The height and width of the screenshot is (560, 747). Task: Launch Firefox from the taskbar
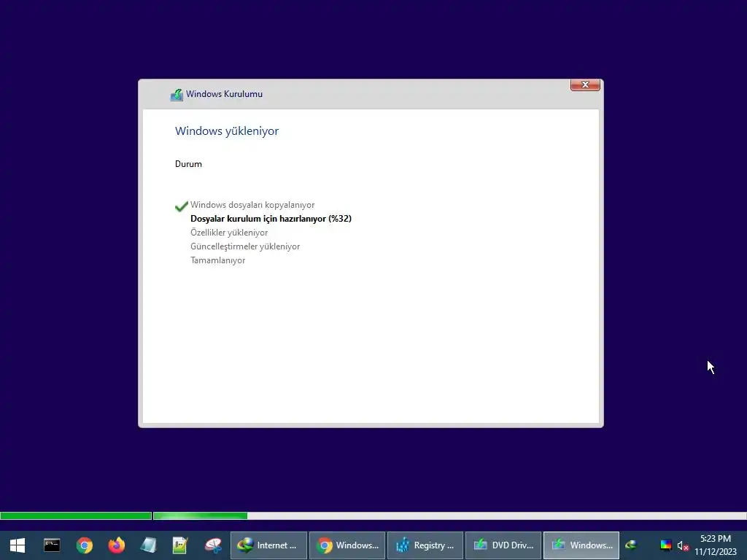point(116,545)
